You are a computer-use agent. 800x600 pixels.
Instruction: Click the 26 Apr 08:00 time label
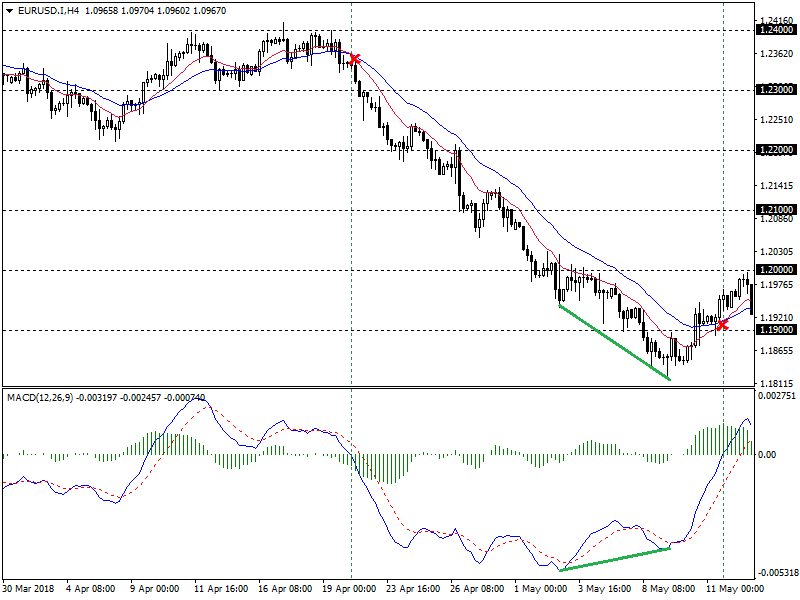tap(477, 589)
